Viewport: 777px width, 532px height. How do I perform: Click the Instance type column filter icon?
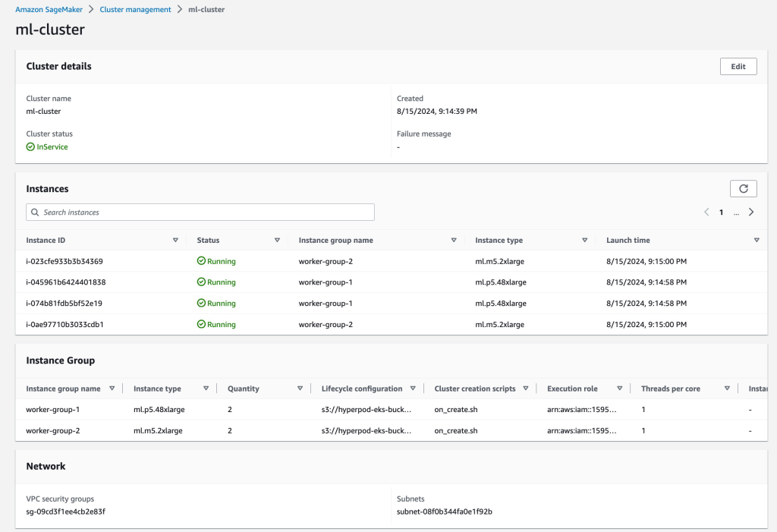(584, 240)
